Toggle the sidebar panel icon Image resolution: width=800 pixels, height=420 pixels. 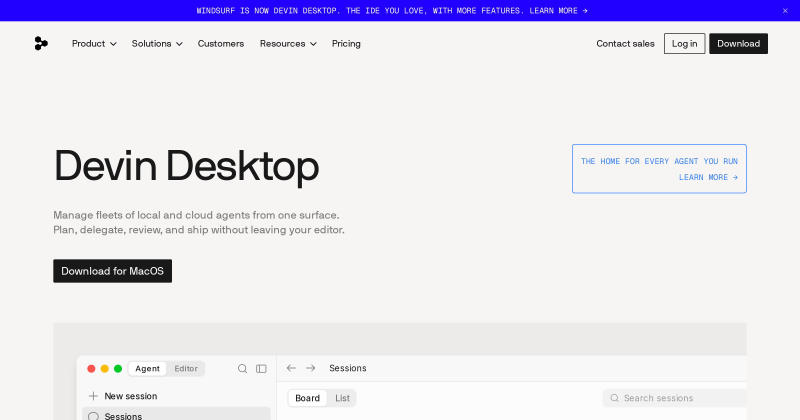point(261,368)
